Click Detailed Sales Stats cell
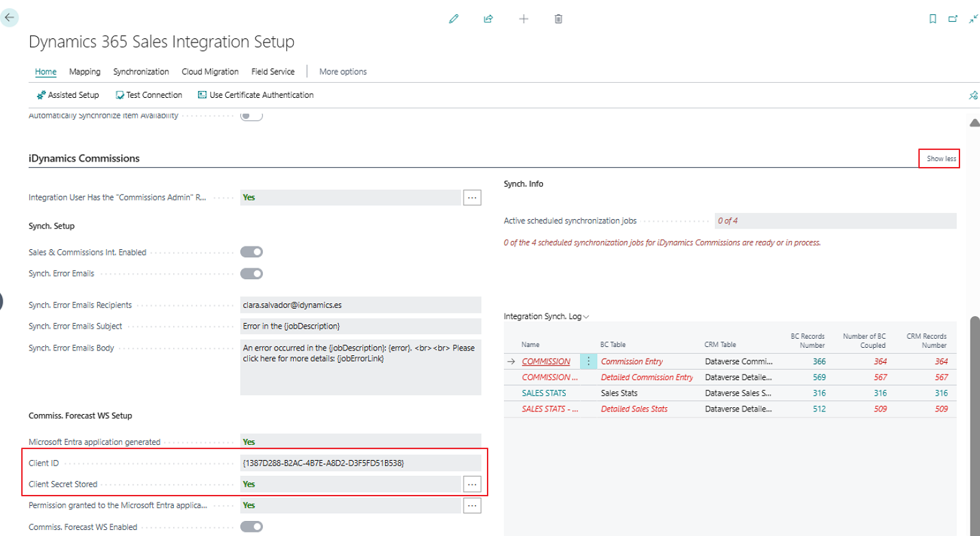The height and width of the screenshot is (536, 980). click(634, 409)
